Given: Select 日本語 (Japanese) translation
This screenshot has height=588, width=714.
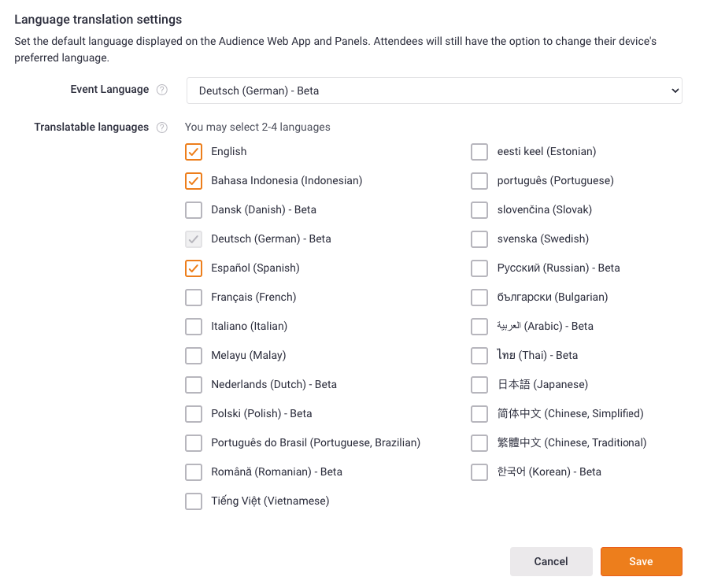Looking at the screenshot, I should [479, 384].
